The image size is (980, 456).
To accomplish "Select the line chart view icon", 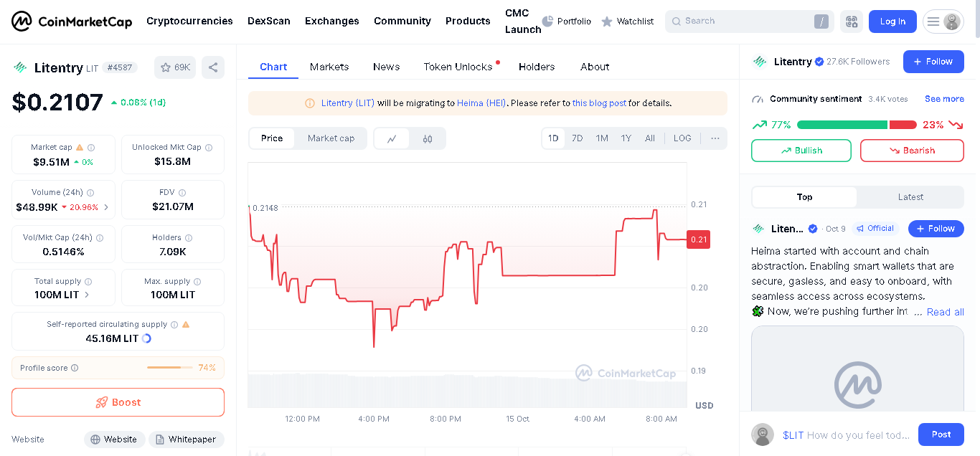I will (392, 138).
